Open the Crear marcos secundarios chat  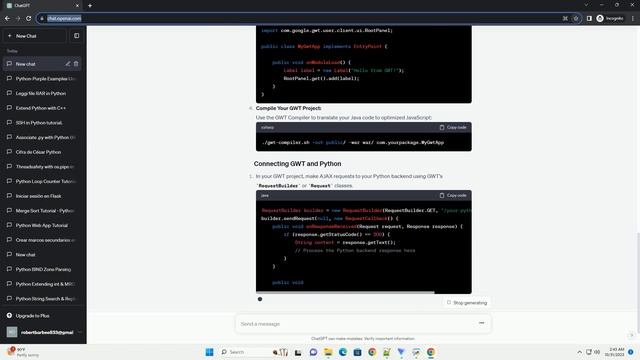[42, 240]
